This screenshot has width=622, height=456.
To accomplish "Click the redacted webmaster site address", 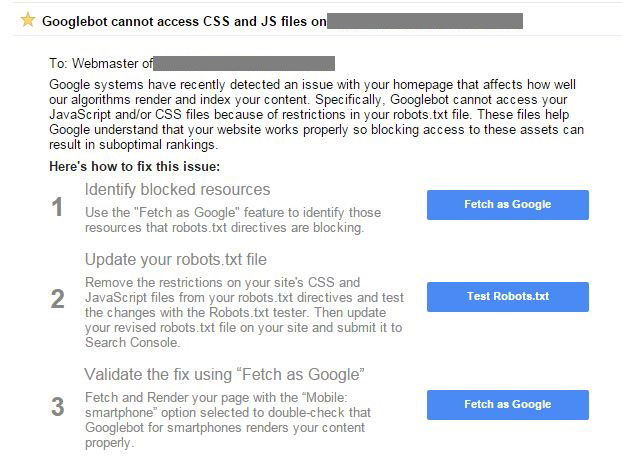I will [244, 63].
